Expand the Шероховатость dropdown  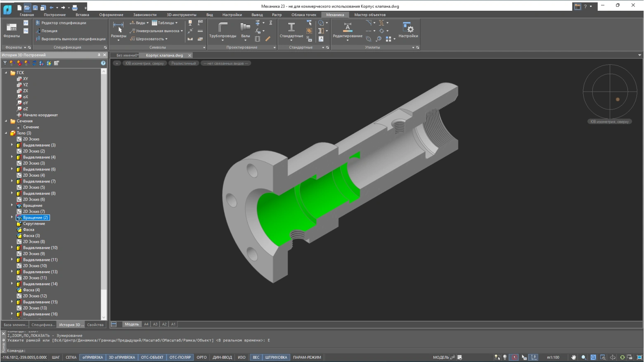(149, 39)
